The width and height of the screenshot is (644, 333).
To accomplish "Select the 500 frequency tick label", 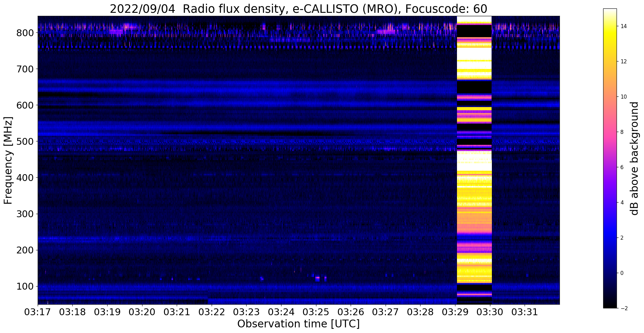I will [26, 141].
